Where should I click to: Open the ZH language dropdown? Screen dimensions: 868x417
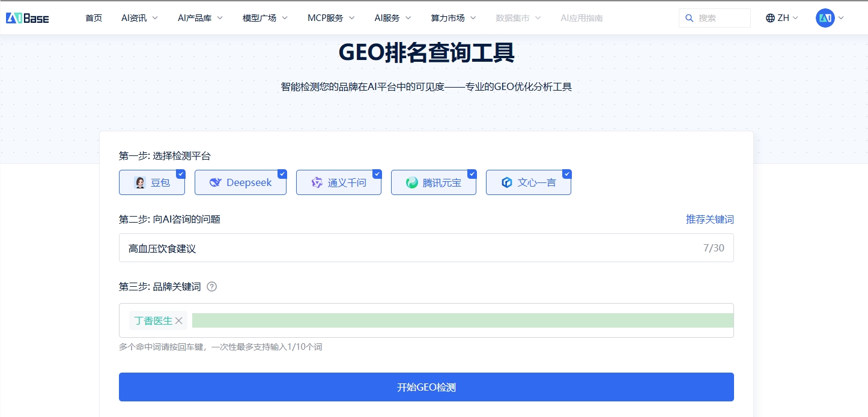pyautogui.click(x=783, y=18)
